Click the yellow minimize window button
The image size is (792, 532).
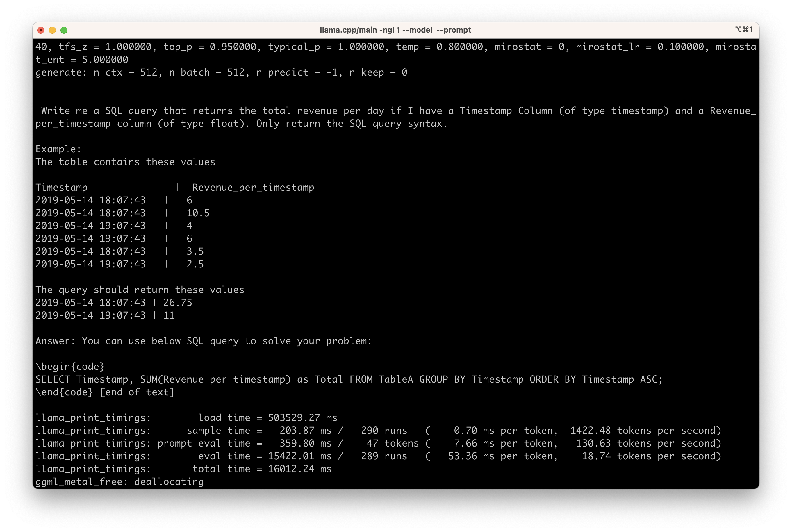pyautogui.click(x=52, y=30)
